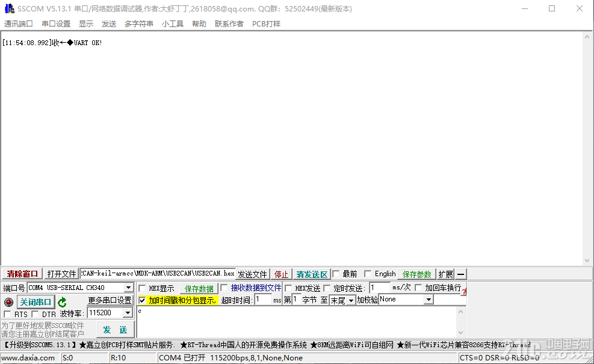This screenshot has height=364, width=594.
Task: Toggle 加回车换行 checkbox
Action: (418, 288)
